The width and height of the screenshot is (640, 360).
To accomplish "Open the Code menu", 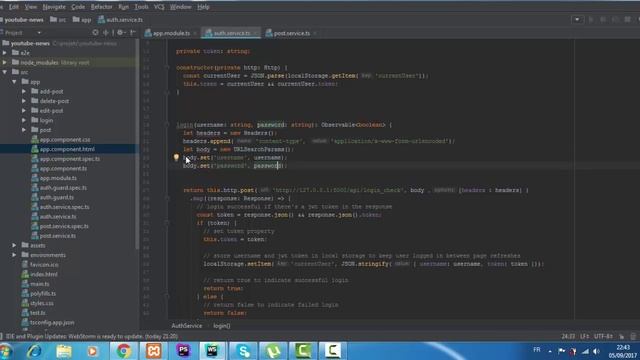I will click(x=78, y=7).
